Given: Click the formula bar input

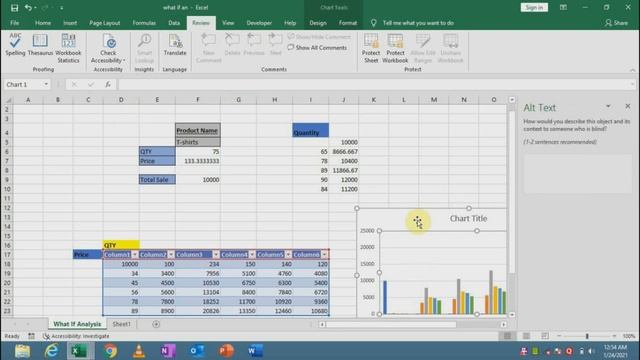Looking at the screenshot, I should pos(373,84).
